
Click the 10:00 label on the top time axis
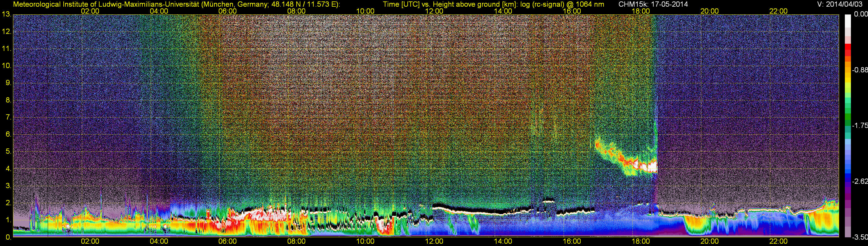point(365,11)
